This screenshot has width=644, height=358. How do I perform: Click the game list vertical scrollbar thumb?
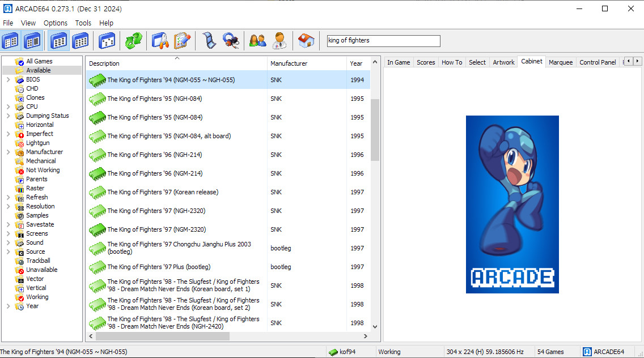tap(375, 130)
